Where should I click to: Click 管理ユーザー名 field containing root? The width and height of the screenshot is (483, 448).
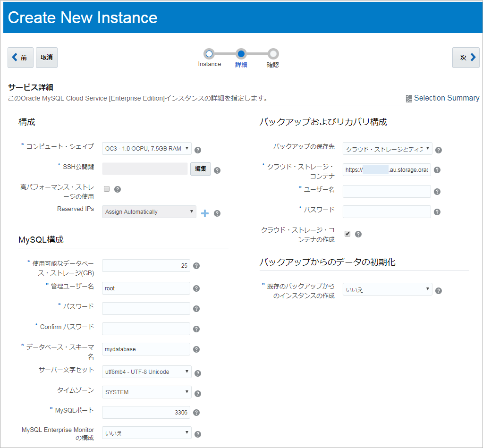[x=146, y=288]
